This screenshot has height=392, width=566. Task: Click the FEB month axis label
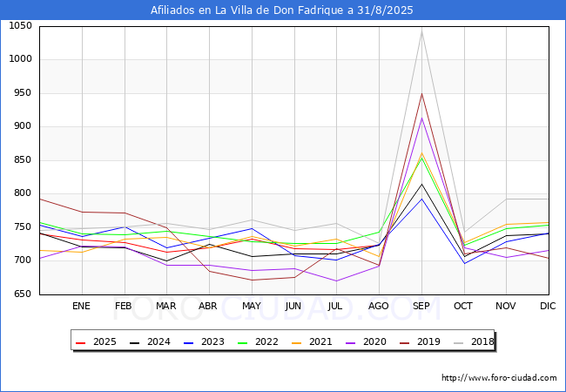click(124, 306)
